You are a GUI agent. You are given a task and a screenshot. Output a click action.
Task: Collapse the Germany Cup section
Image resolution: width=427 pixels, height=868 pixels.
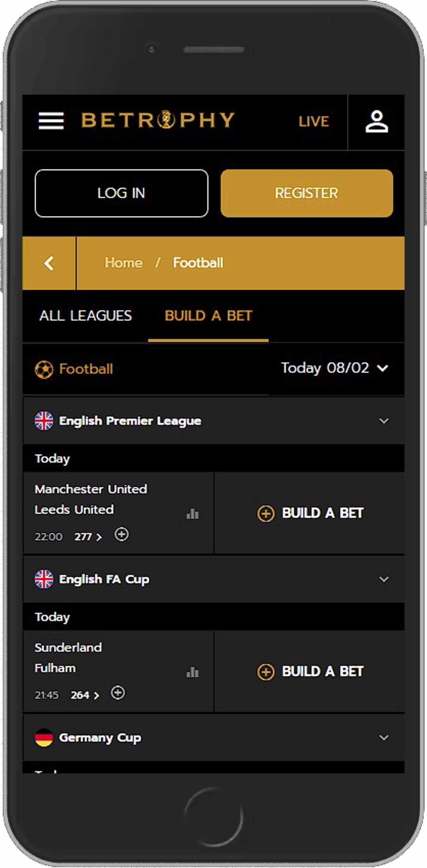[x=384, y=737]
